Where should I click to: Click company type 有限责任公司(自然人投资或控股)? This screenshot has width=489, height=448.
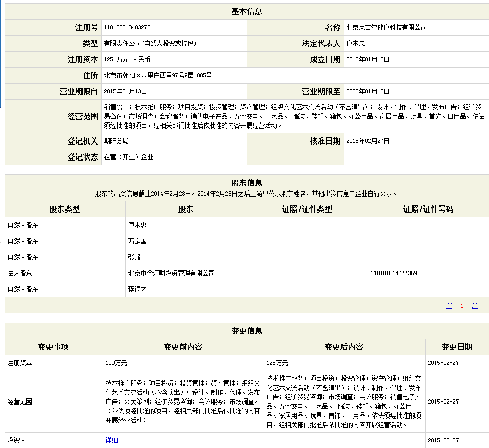point(150,43)
